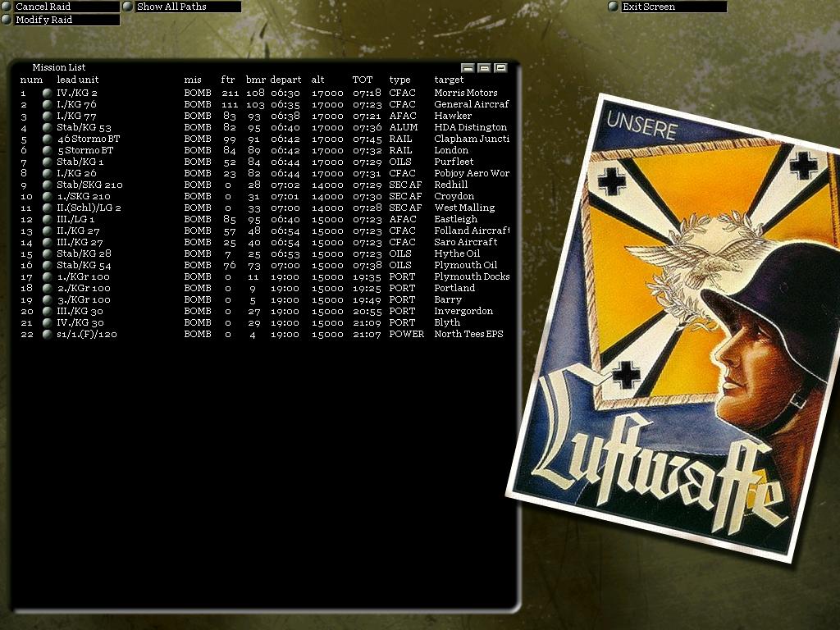Select round marker for I./KG 77 mission
This screenshot has width=840, height=630.
click(x=47, y=116)
